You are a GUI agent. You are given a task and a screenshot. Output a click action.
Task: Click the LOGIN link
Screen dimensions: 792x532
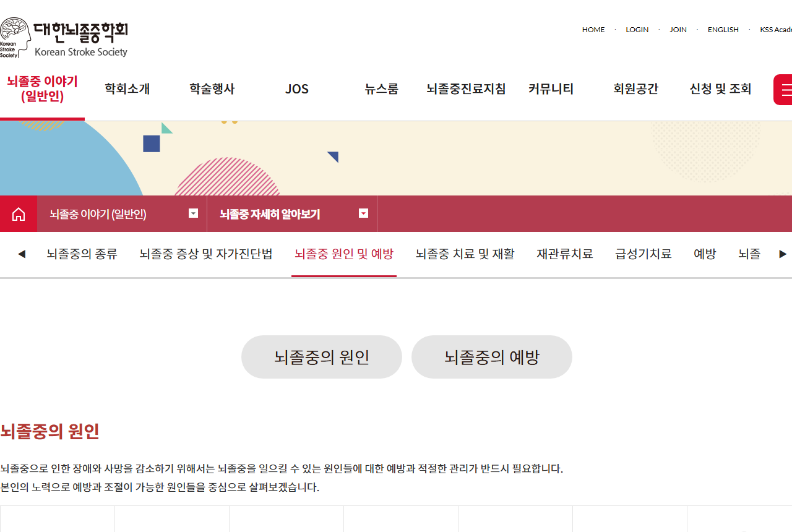[x=637, y=30]
